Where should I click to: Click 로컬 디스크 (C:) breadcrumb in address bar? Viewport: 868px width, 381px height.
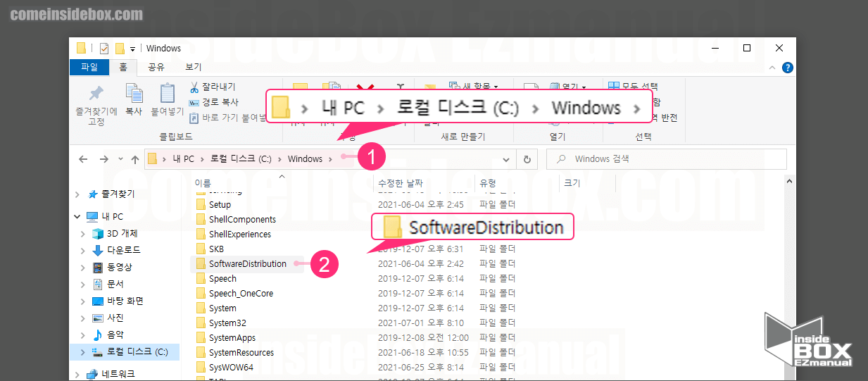pos(241,159)
